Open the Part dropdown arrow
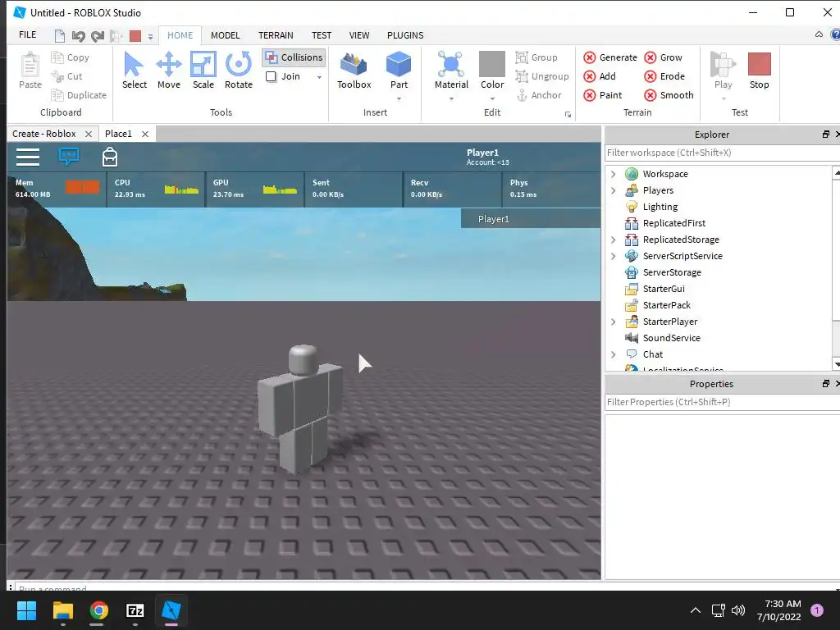This screenshot has width=840, height=630. [399, 98]
